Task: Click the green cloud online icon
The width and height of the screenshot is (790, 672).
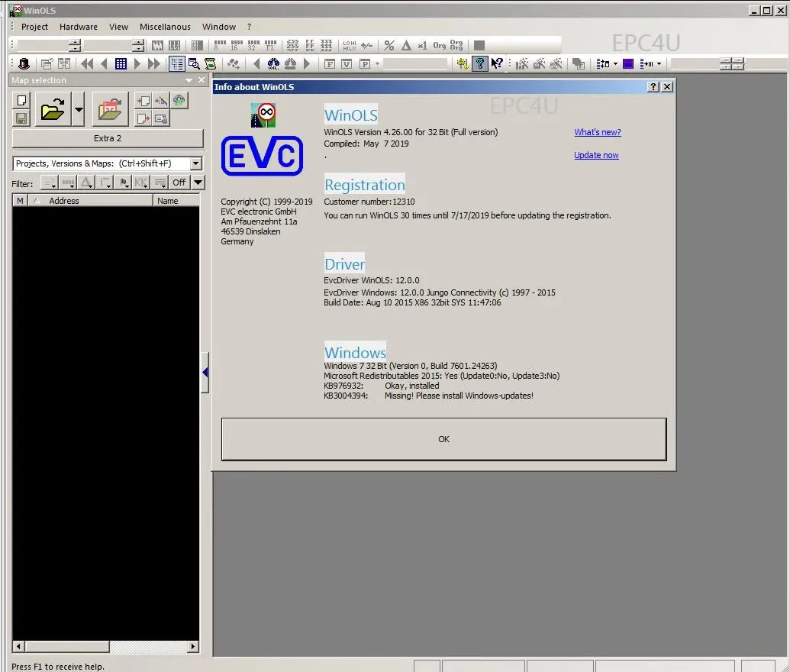Action: 179,100
